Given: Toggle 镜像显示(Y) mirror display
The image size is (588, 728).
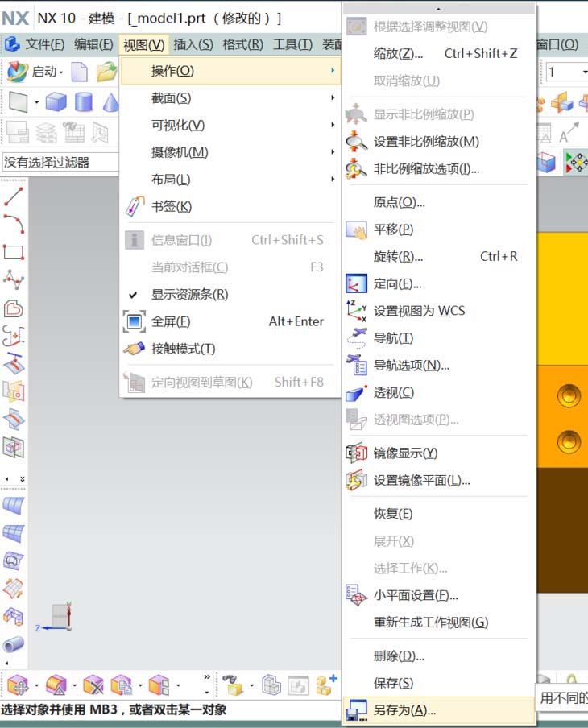Looking at the screenshot, I should click(438, 453).
